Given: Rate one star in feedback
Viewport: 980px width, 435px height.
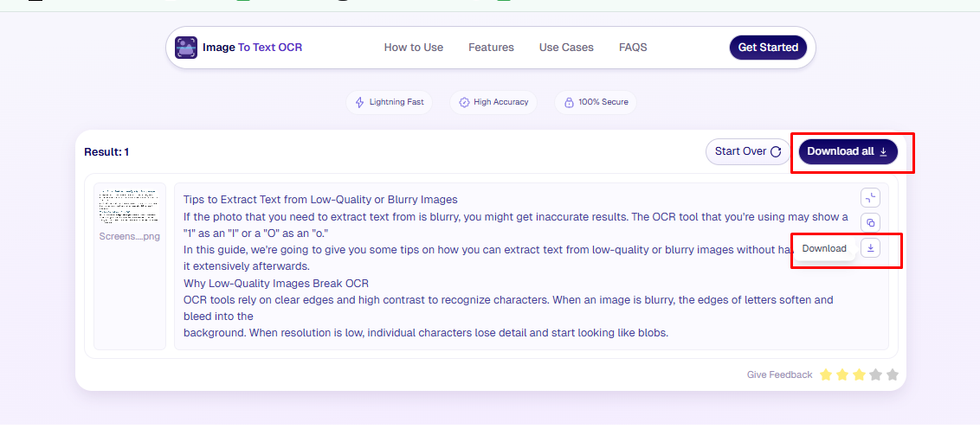Looking at the screenshot, I should (826, 374).
